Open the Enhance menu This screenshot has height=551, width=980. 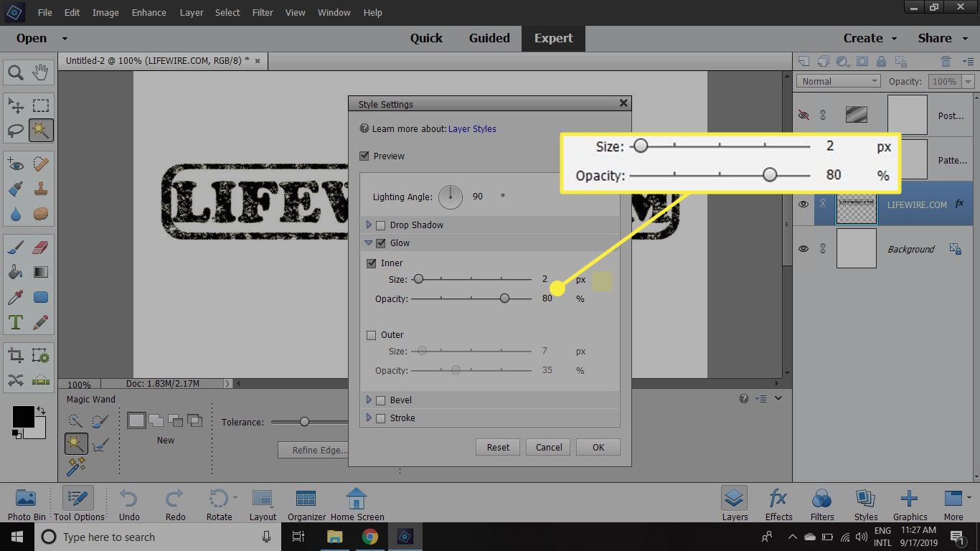point(149,12)
